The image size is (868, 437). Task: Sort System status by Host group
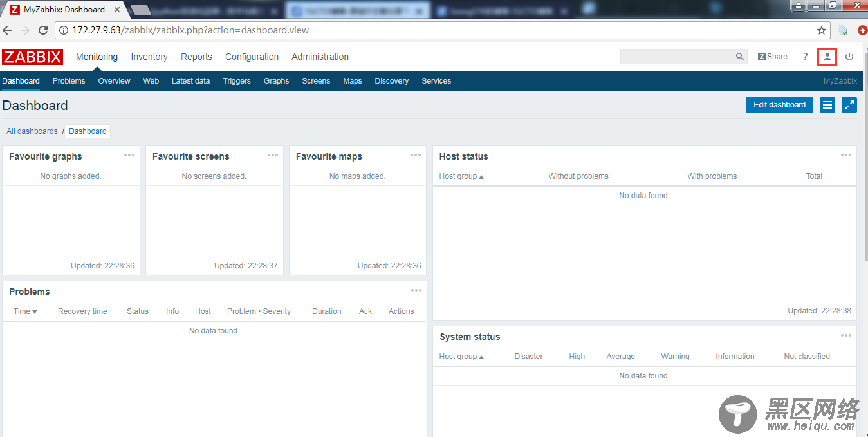pos(461,357)
